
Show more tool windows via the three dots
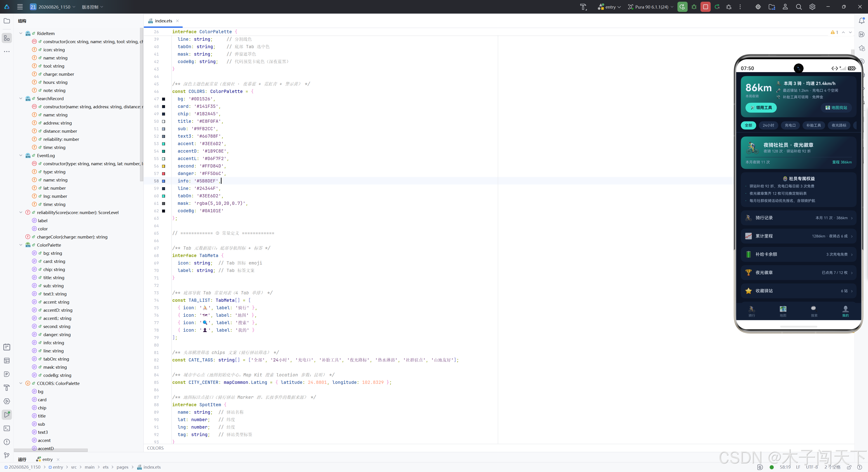pyautogui.click(x=7, y=52)
